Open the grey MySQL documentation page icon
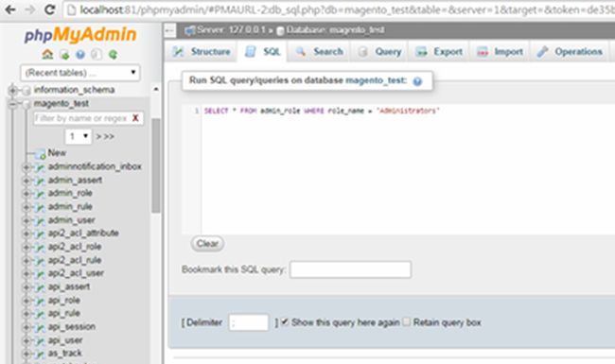 point(97,55)
